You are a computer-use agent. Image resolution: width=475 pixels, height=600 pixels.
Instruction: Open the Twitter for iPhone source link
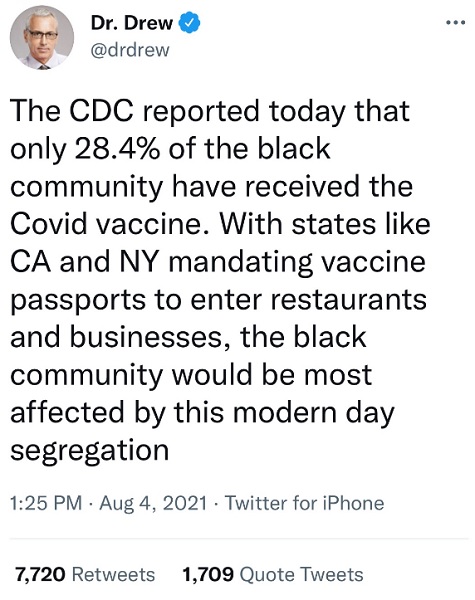coord(304,502)
